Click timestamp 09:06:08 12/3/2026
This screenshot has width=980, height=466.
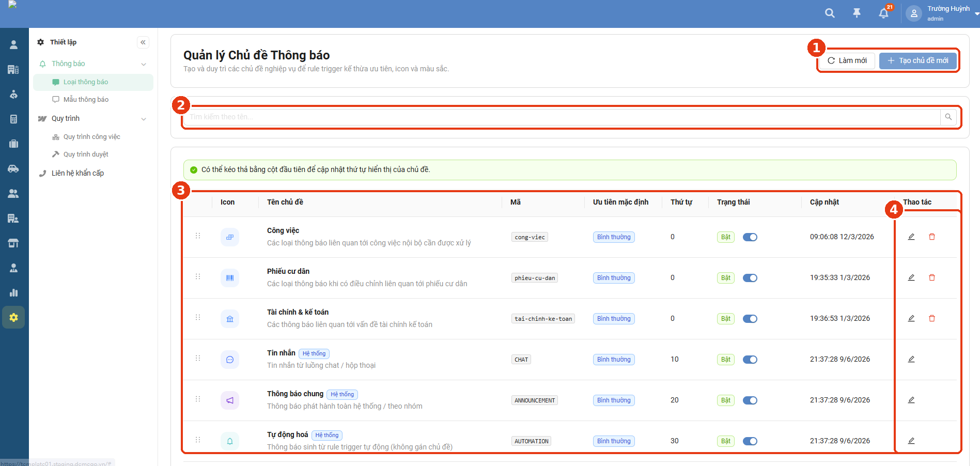pos(842,237)
